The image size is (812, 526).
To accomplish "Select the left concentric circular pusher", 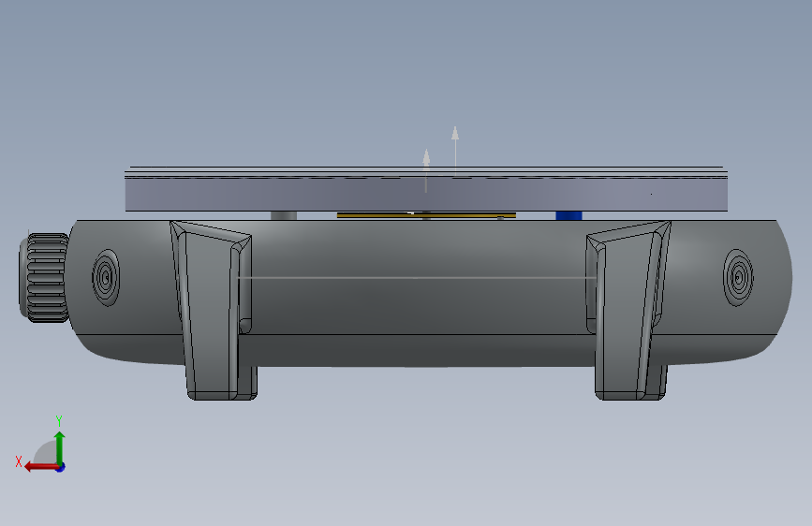I will tap(106, 277).
